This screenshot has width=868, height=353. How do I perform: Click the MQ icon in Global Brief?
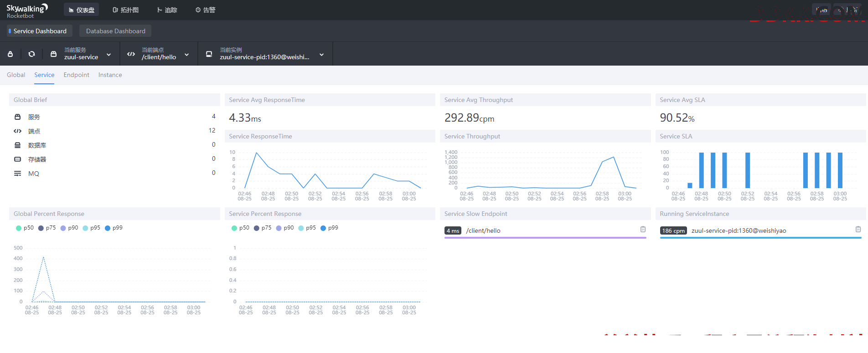[x=17, y=174]
